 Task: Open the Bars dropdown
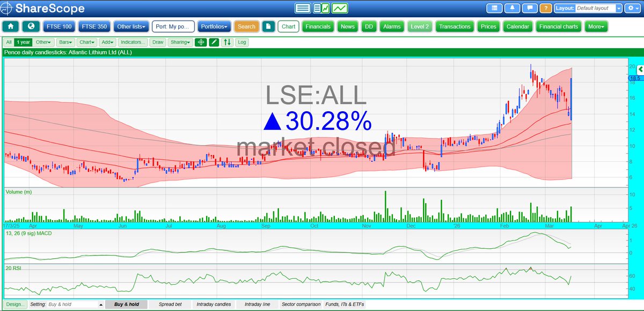coord(65,42)
